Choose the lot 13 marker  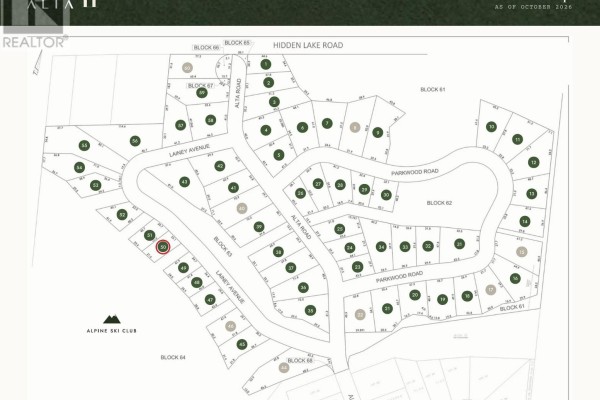pos(532,194)
